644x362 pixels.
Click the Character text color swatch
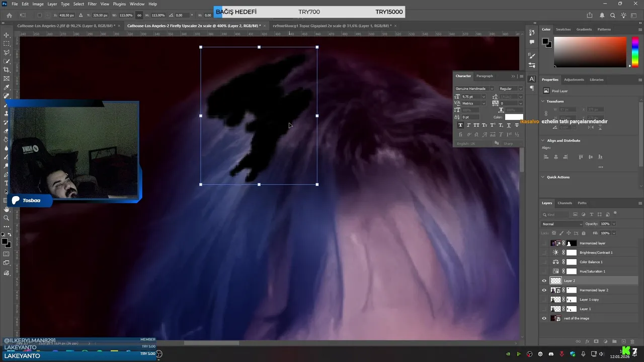pyautogui.click(x=514, y=117)
